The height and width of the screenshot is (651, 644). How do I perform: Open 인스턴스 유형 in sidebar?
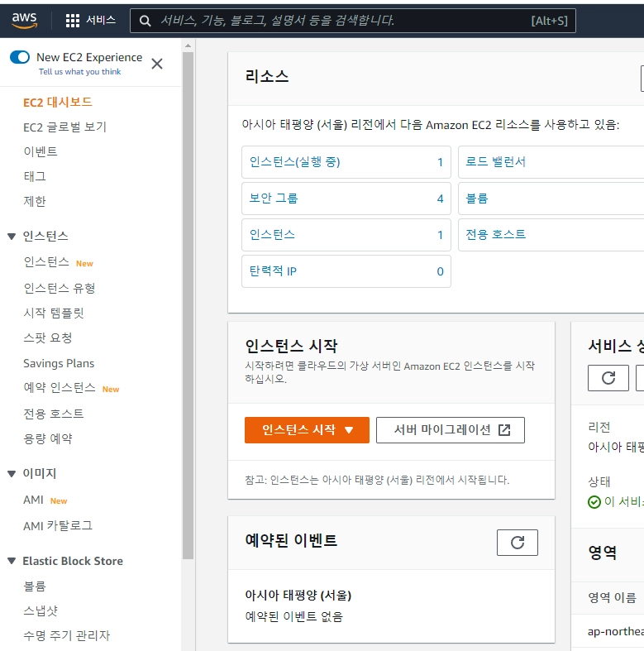pos(60,288)
